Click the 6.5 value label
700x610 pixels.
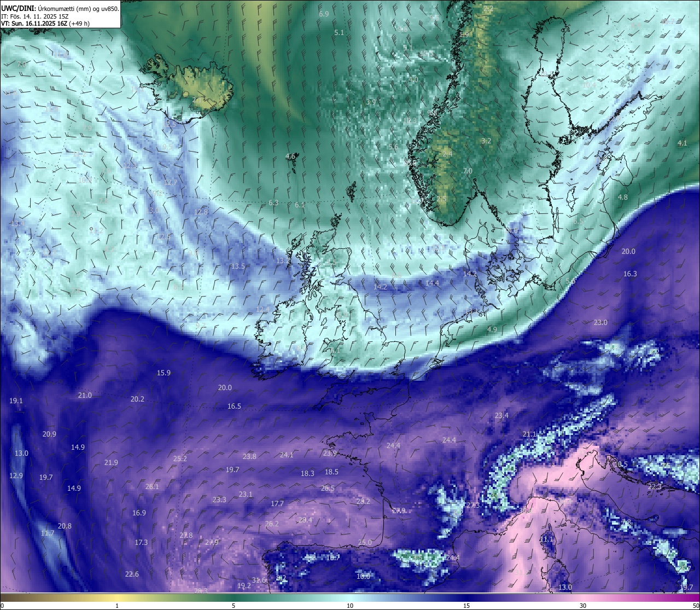point(579,221)
